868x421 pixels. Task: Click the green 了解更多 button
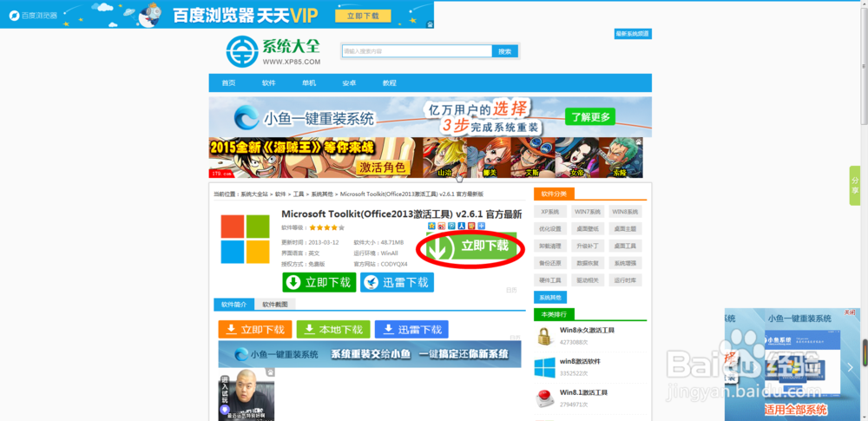pos(590,117)
